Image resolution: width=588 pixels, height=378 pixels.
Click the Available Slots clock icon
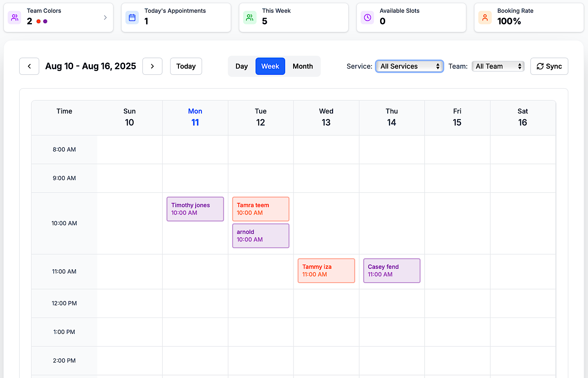point(367,17)
